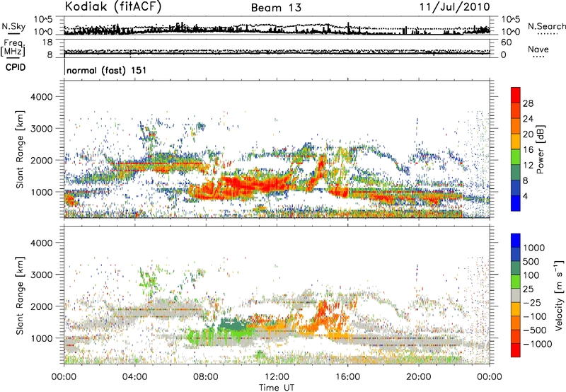
Task: Click the '4000' tick on power panel
Action: pyautogui.click(x=41, y=97)
